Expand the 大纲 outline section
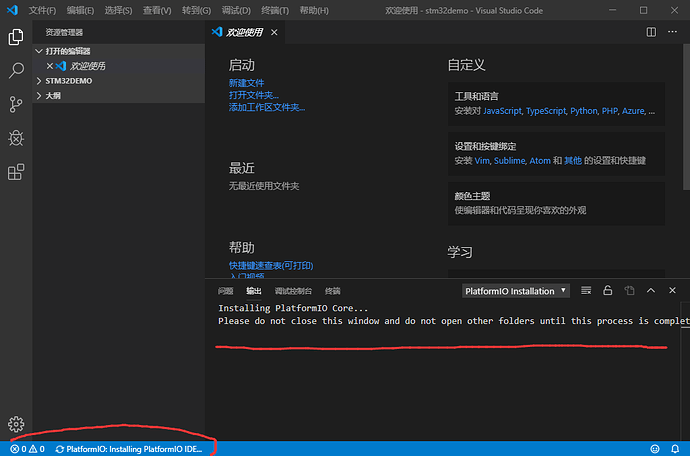 (x=119, y=96)
